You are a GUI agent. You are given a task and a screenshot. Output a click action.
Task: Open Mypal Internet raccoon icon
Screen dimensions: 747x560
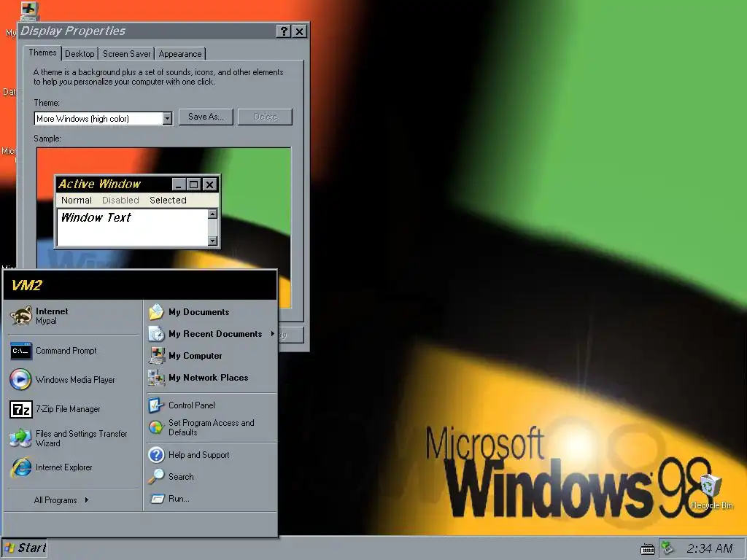point(21,316)
